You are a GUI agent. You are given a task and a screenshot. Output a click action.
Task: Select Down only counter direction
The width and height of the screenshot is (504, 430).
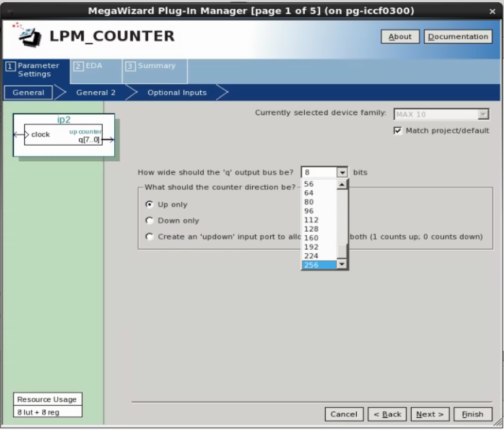pos(149,220)
